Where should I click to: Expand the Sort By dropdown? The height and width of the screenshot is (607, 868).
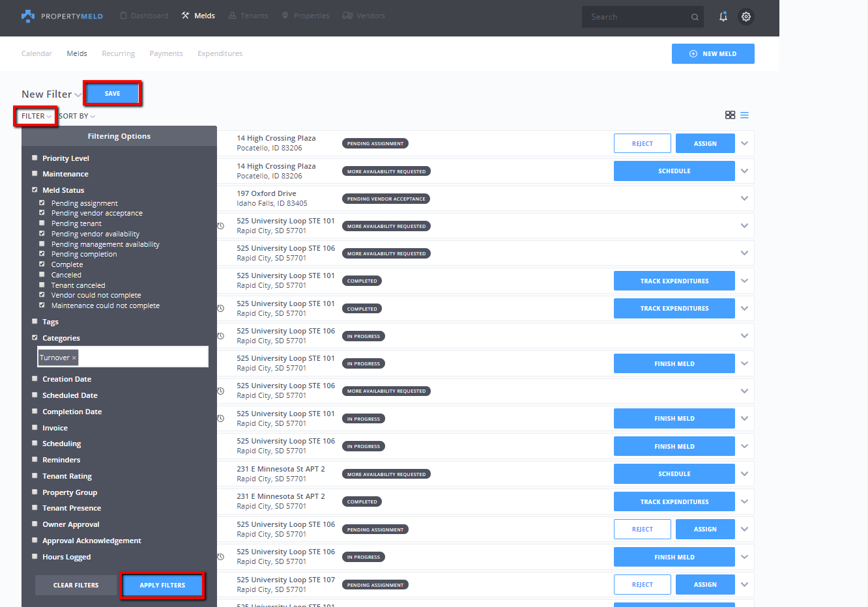[77, 117]
